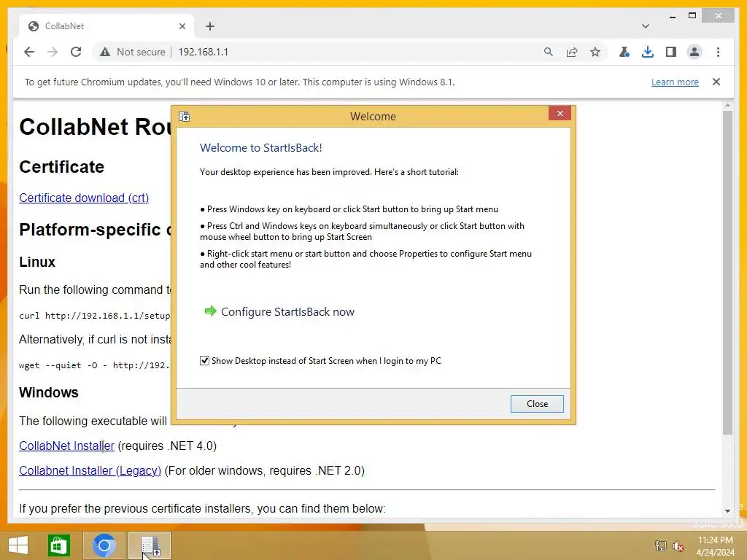Switch to the CollabNet tab

coord(106,26)
